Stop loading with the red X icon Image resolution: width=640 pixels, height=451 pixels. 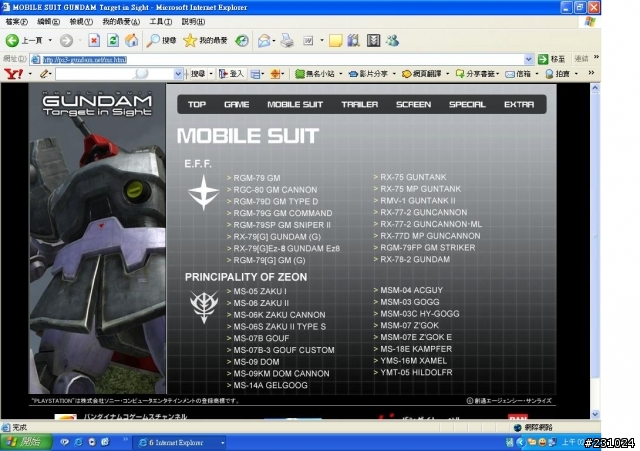[94, 40]
